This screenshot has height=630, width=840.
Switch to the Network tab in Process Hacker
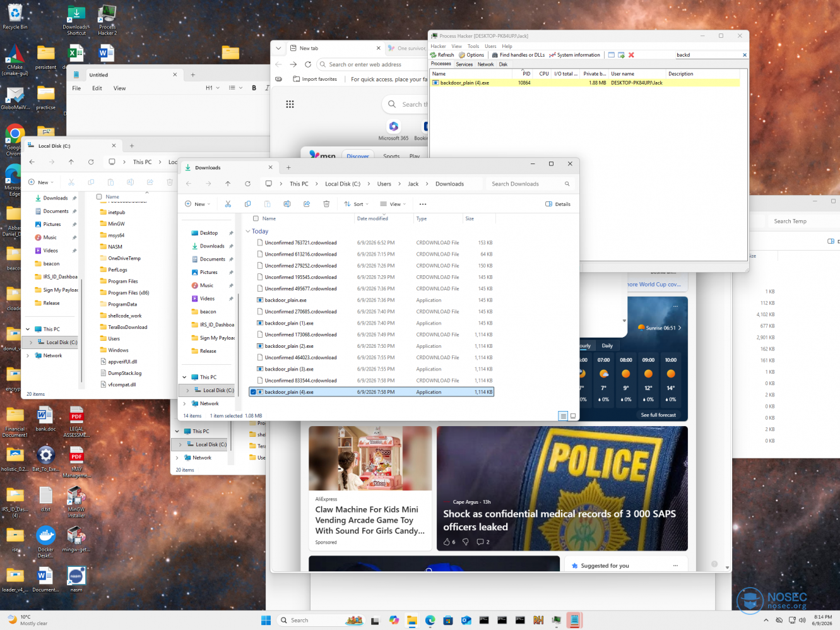tap(486, 64)
